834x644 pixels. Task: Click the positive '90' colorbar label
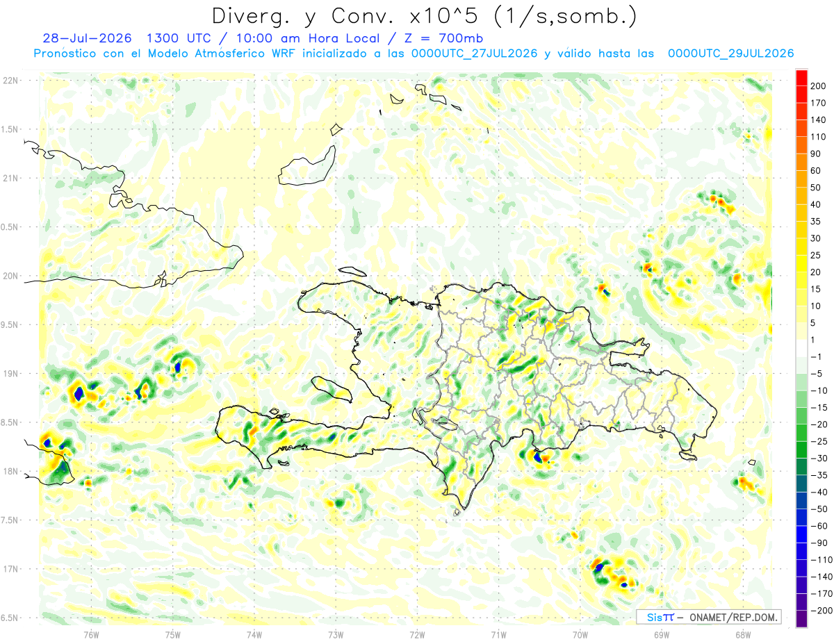coord(816,154)
